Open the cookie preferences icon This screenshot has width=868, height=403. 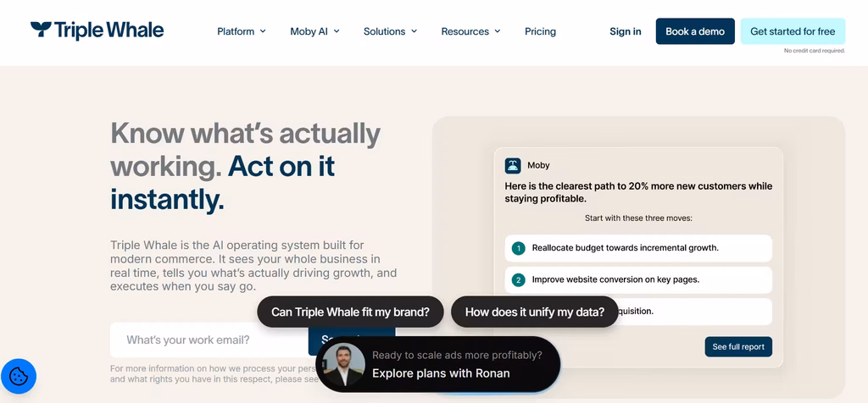(x=19, y=377)
